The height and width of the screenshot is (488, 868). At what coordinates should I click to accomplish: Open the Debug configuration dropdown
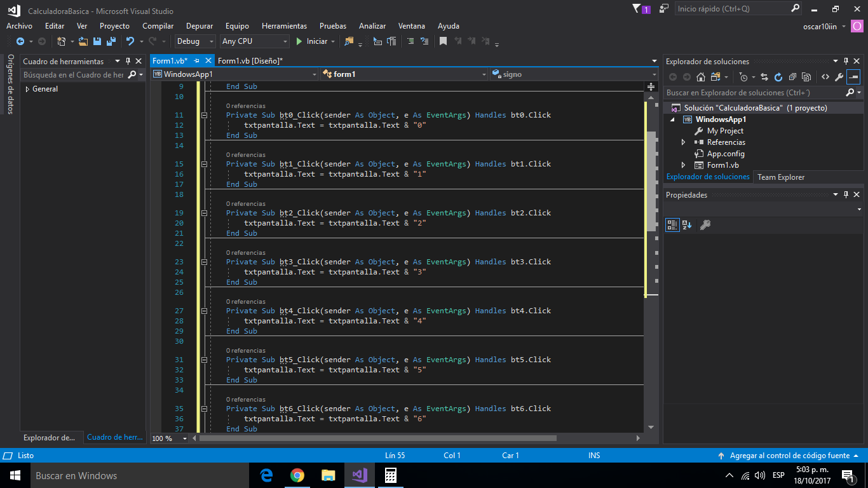coord(196,41)
